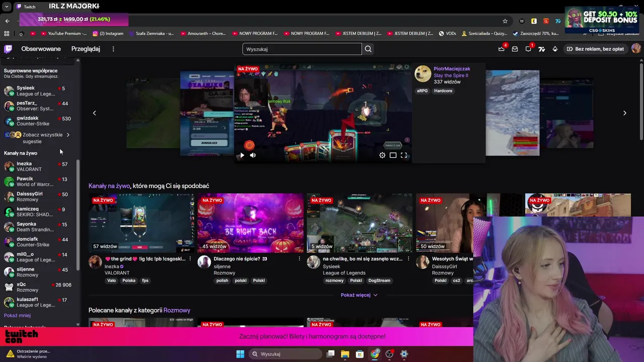
Task: Open gwizdakk Counter-Strike suggested channel
Action: coord(38,121)
